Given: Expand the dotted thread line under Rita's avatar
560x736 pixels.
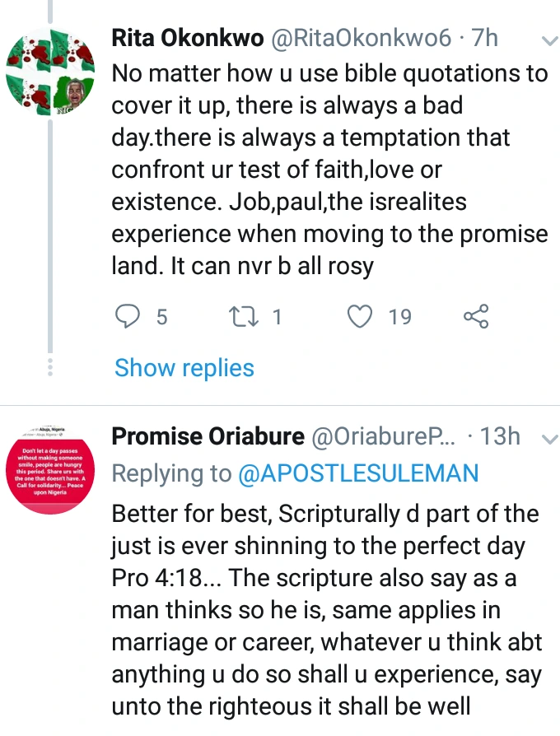Looking at the screenshot, I should click(x=50, y=366).
